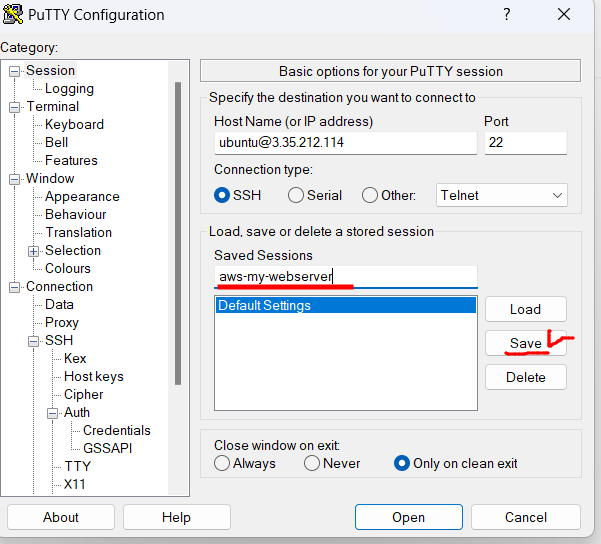Open the Telnet protocol dropdown
Image resolution: width=601 pixels, height=544 pixels.
(x=501, y=196)
